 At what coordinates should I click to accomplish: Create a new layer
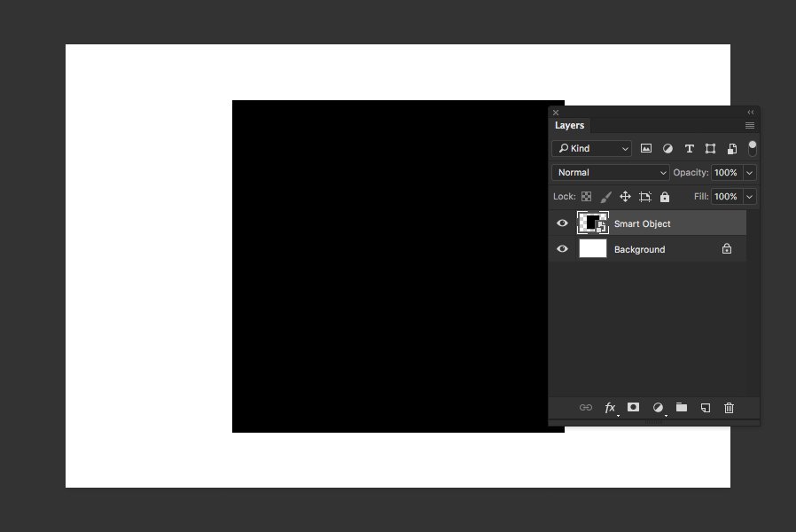pyautogui.click(x=705, y=408)
